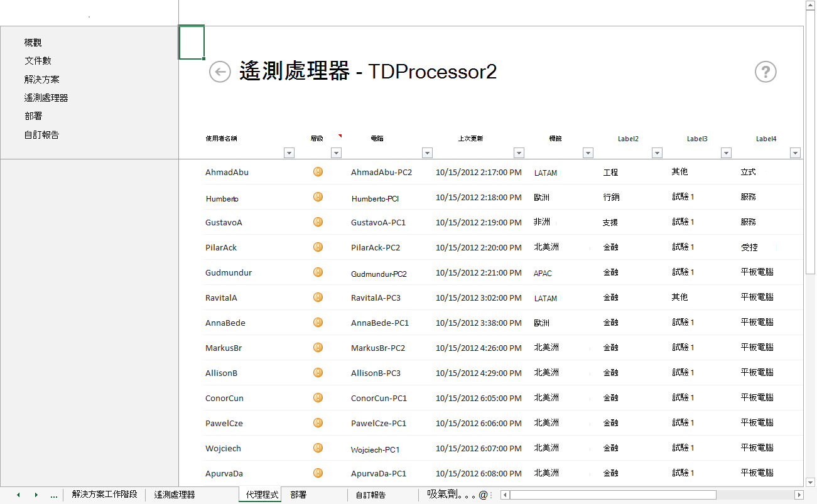The height and width of the screenshot is (504, 817).
Task: Select the Wojciech user name cell
Action: tap(223, 448)
